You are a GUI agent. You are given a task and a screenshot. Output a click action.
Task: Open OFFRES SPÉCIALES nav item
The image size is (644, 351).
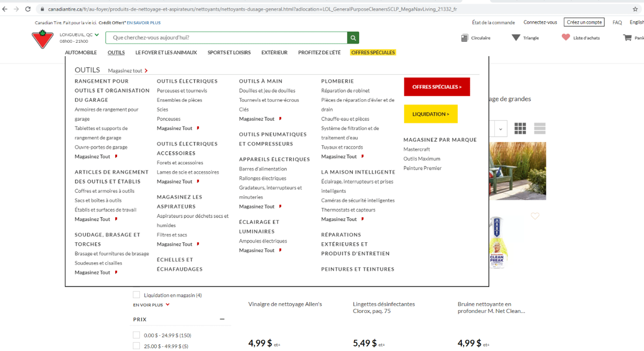[373, 53]
